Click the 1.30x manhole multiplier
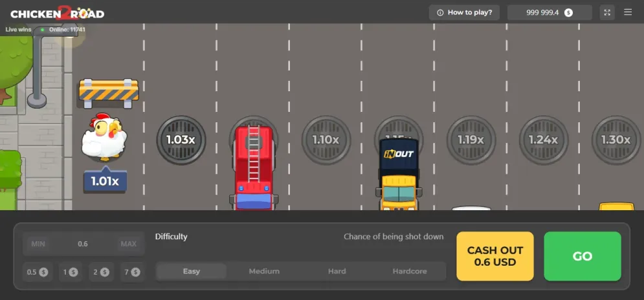This screenshot has width=644, height=300. tap(616, 140)
